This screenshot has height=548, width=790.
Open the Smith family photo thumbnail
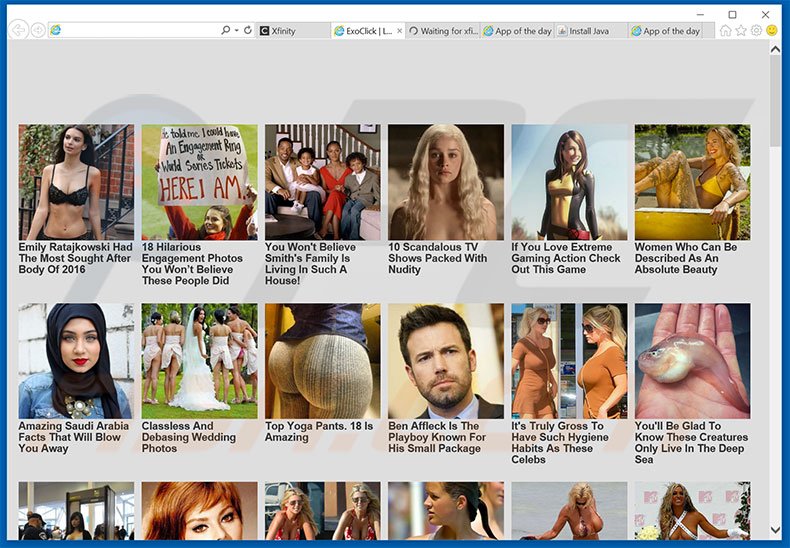(x=322, y=182)
